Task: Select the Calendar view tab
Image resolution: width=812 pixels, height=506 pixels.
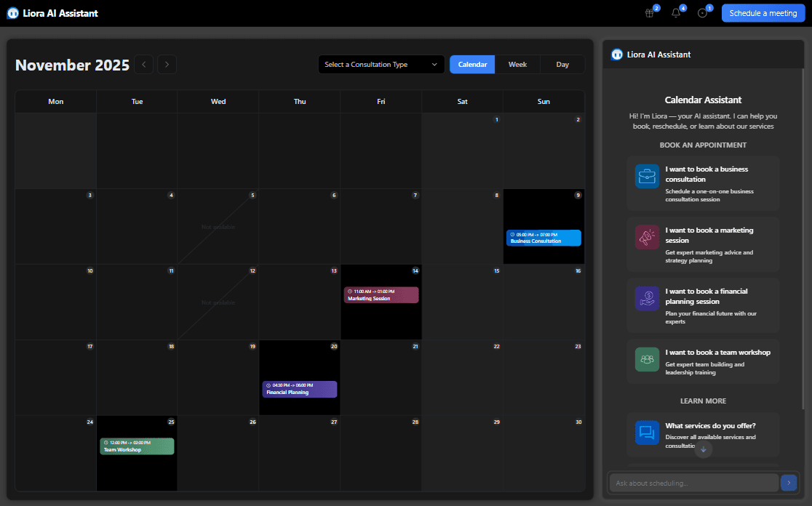Action: click(472, 65)
